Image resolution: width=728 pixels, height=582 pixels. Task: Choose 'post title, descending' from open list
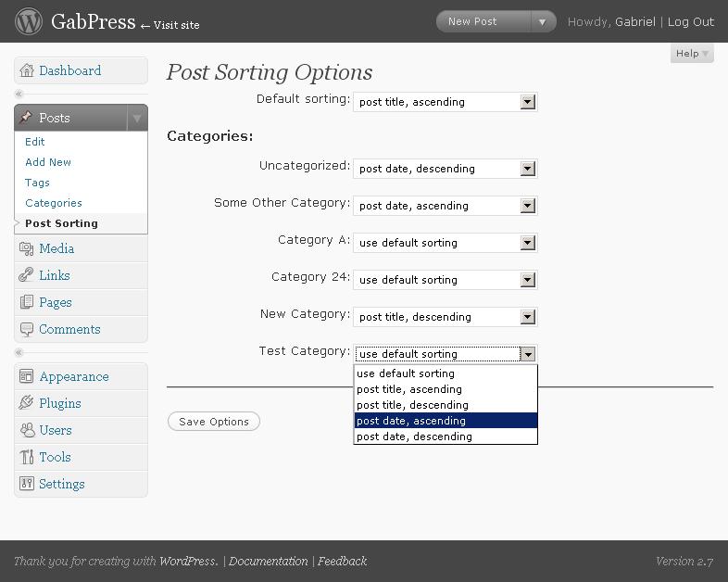pyautogui.click(x=445, y=405)
